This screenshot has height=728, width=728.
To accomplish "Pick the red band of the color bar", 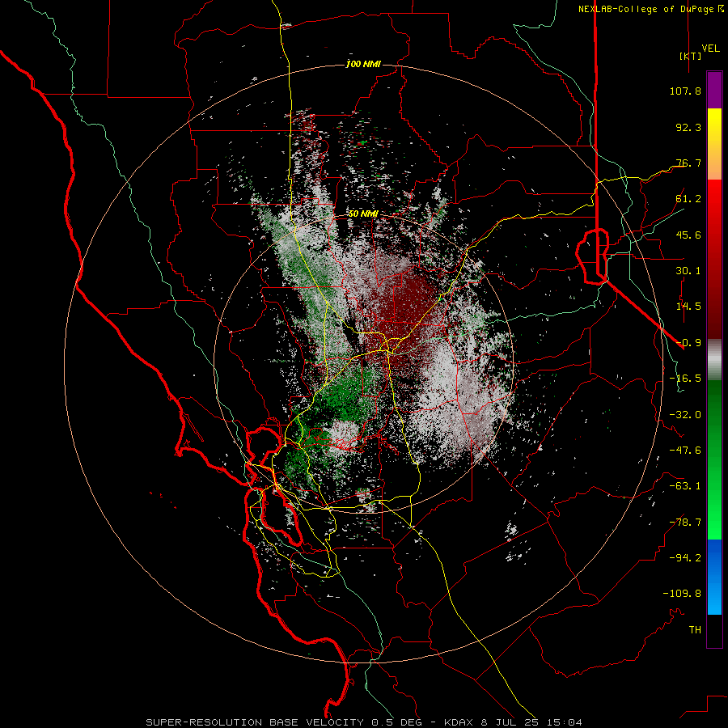I will (714, 259).
